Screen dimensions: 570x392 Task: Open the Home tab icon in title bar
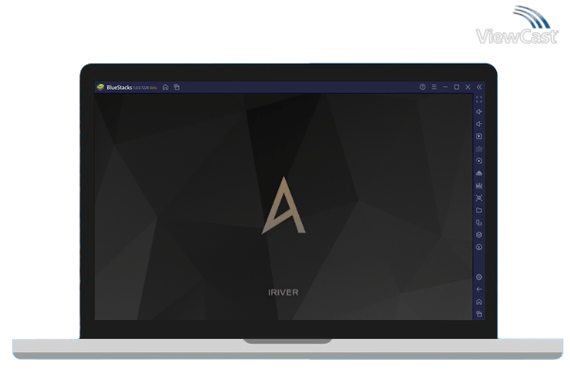point(166,87)
